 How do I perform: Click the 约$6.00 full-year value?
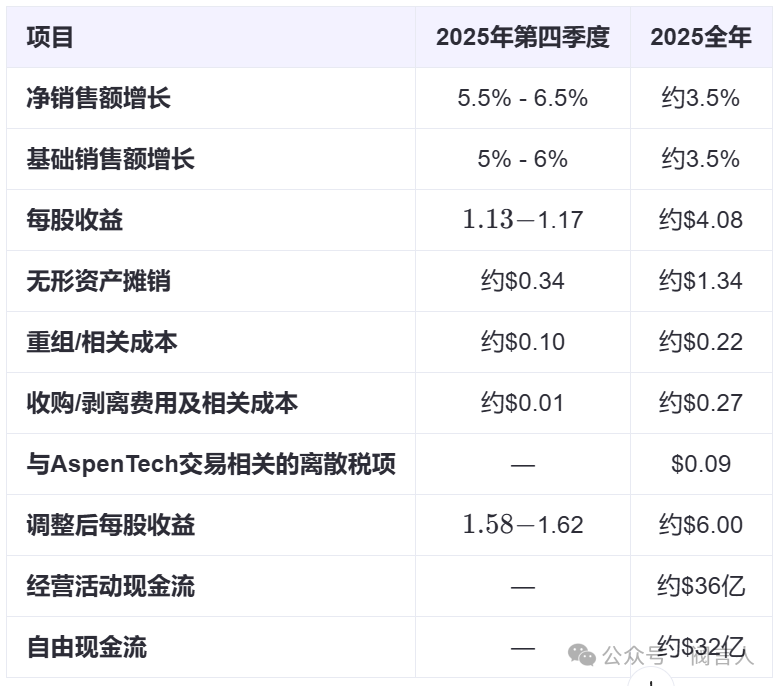click(x=700, y=525)
